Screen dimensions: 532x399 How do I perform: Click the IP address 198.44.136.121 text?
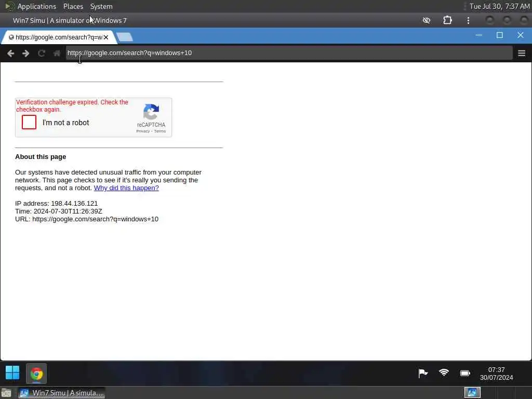coord(74,204)
